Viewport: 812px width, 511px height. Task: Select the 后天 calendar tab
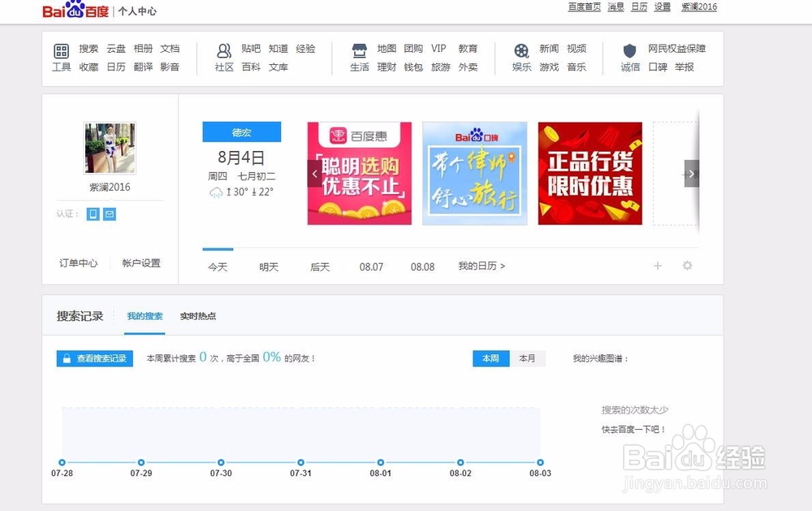pyautogui.click(x=320, y=267)
